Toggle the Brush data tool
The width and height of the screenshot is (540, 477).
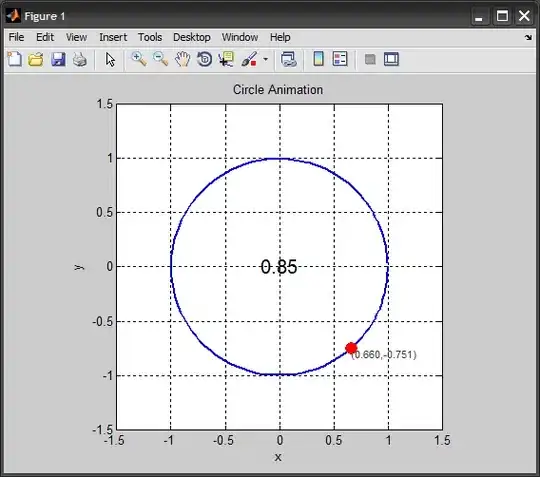pos(249,59)
